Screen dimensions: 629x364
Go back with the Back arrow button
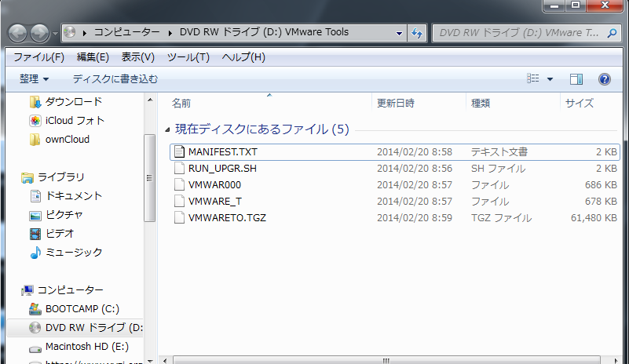click(17, 33)
